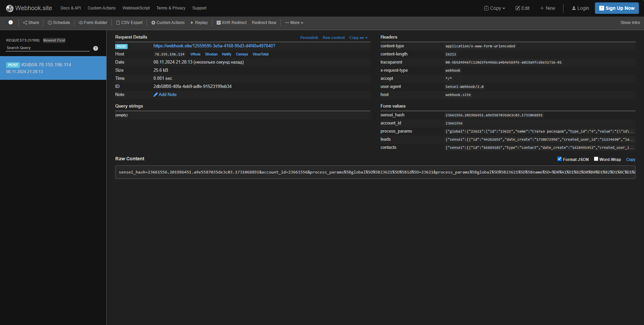Click the content-length value 26211

point(451,54)
